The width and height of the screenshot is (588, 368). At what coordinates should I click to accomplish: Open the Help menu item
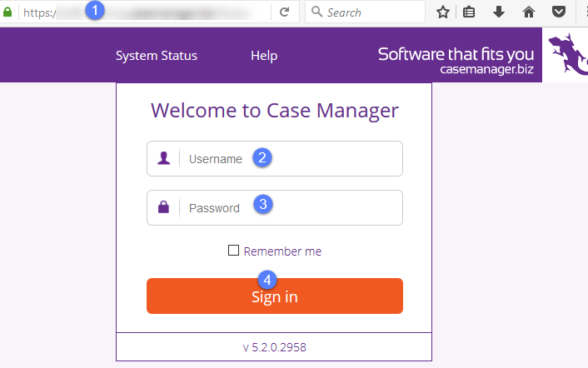click(x=264, y=56)
